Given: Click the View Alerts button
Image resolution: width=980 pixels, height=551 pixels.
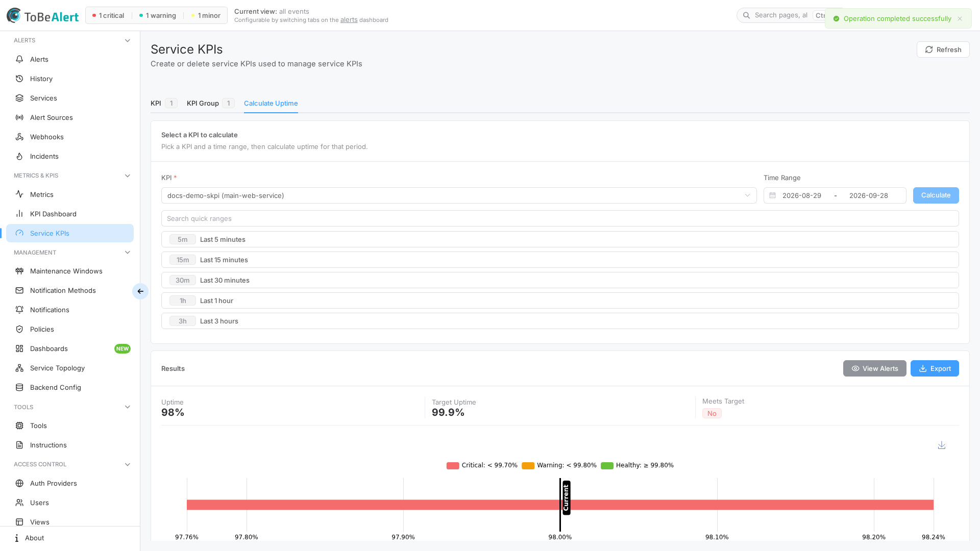Looking at the screenshot, I should (874, 368).
